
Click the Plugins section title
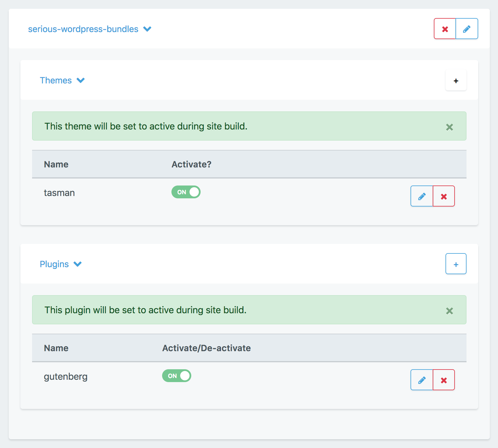click(54, 264)
